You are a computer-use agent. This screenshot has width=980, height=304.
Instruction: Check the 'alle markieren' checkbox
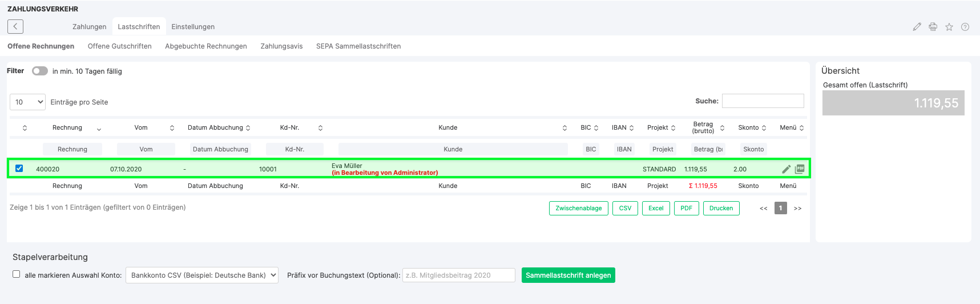[x=17, y=274]
